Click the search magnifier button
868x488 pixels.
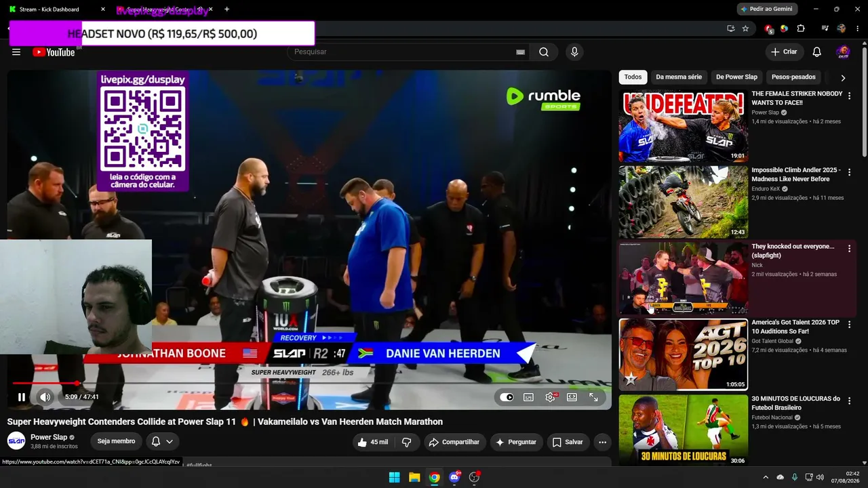point(544,52)
